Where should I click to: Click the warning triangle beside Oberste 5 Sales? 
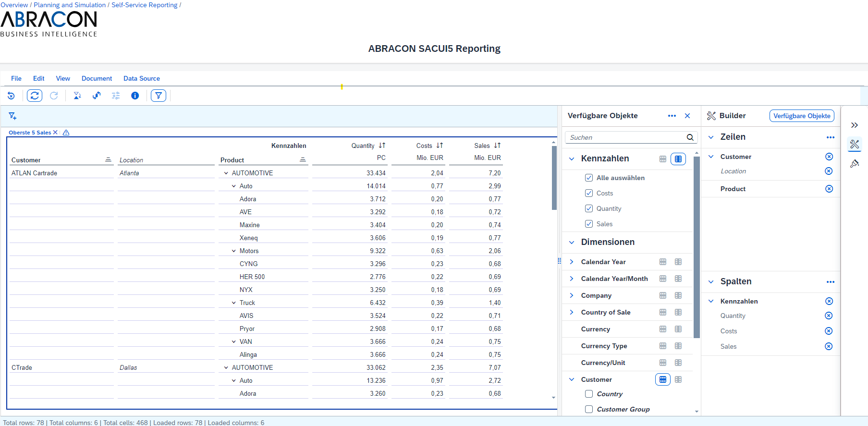pos(66,133)
